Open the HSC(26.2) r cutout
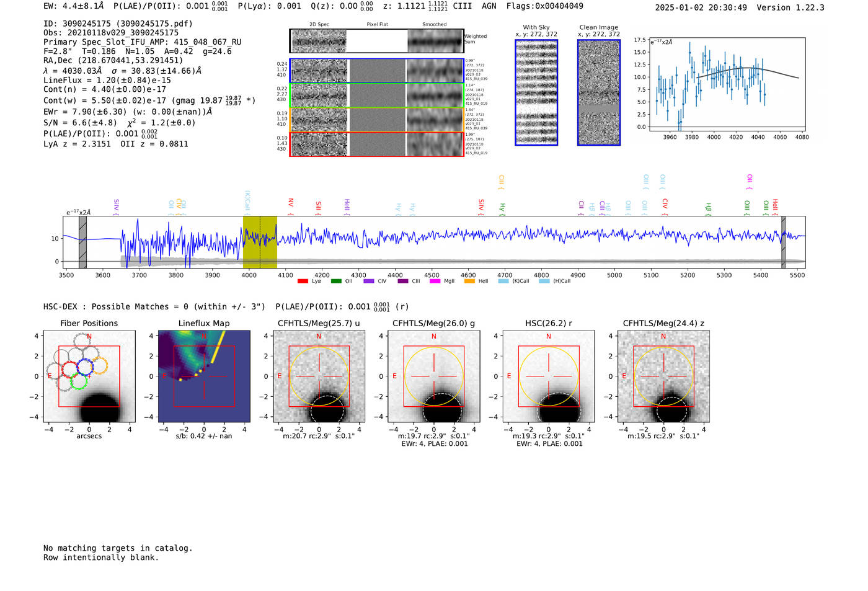 click(548, 376)
